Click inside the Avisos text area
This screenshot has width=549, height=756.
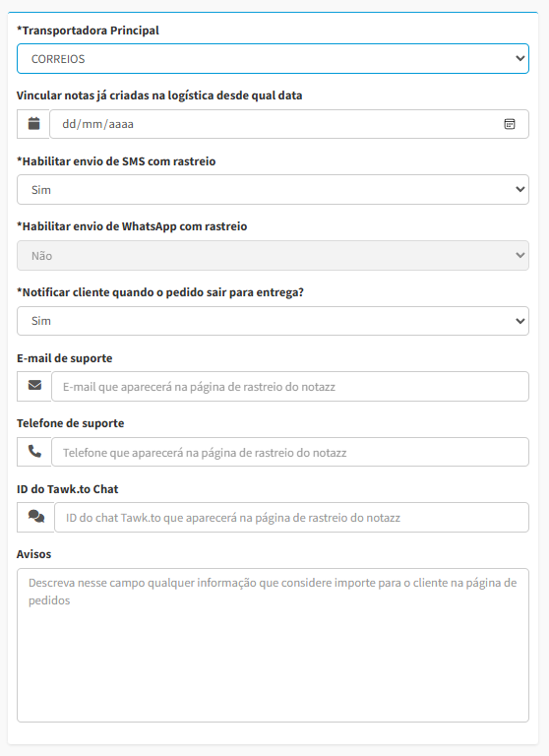coord(273,645)
